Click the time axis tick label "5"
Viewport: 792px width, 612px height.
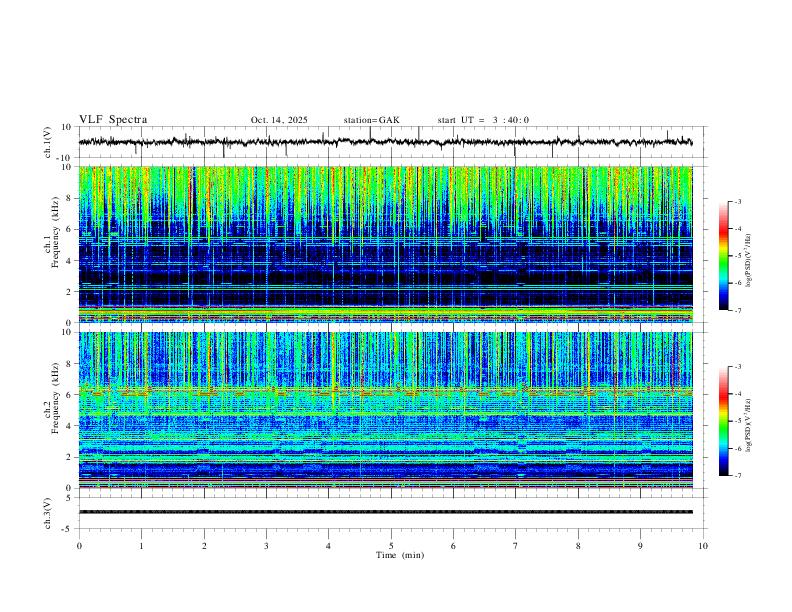pyautogui.click(x=391, y=546)
